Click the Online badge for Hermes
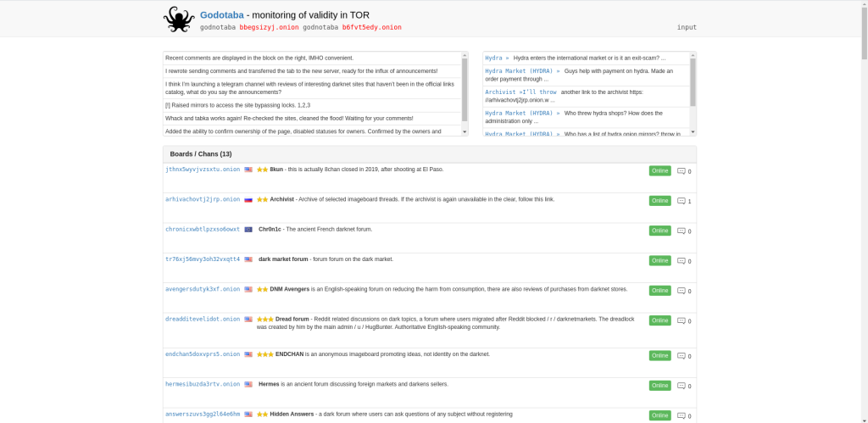 pos(659,386)
